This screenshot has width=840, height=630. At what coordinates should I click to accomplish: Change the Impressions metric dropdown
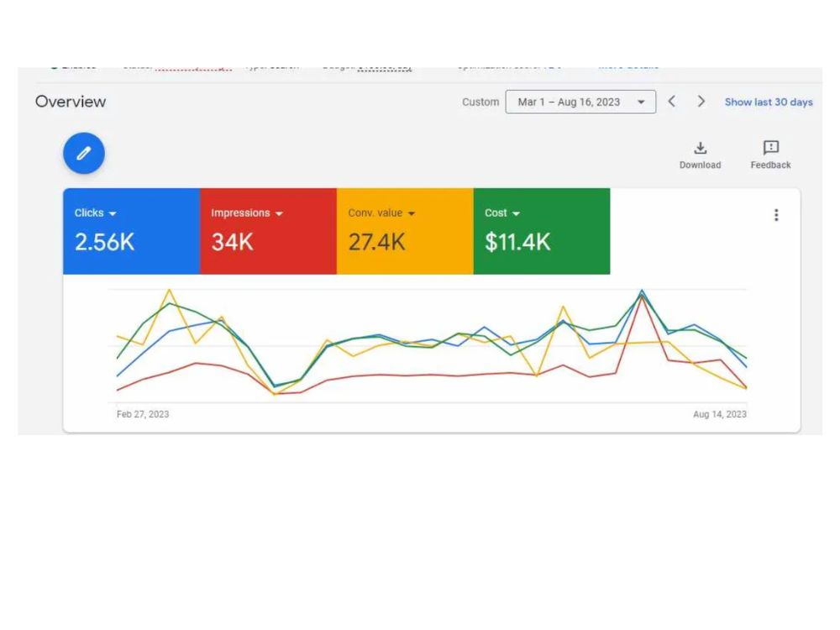(246, 213)
